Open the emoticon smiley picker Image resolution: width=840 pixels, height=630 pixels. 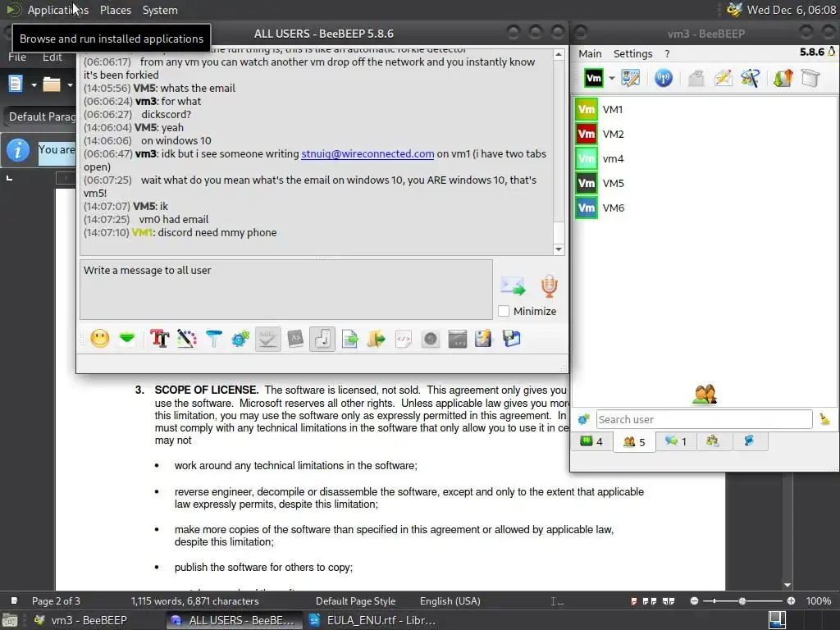click(100, 339)
